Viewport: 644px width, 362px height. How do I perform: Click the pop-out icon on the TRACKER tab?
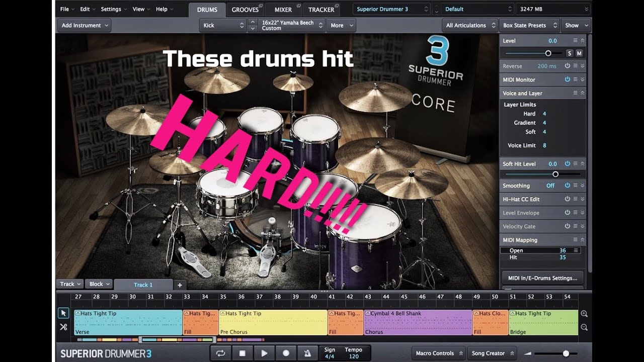pos(337,6)
